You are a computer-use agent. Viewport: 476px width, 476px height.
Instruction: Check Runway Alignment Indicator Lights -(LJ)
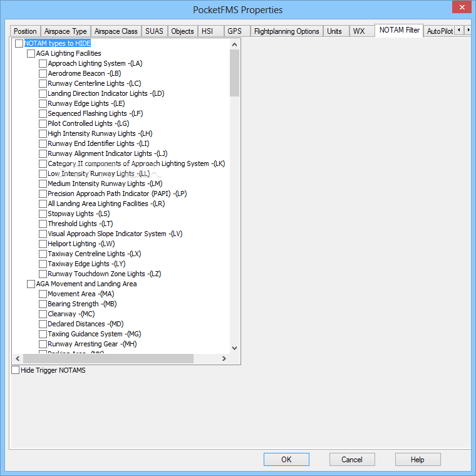43,153
